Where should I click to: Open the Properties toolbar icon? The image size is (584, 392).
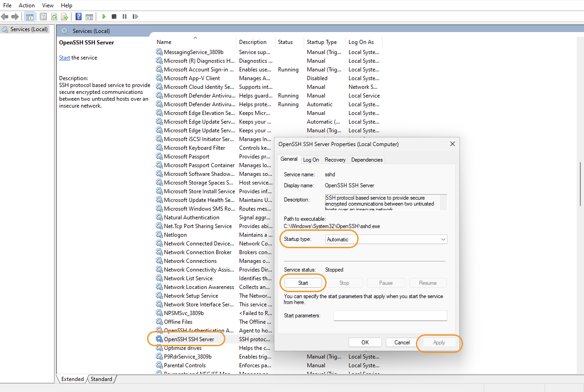point(44,16)
